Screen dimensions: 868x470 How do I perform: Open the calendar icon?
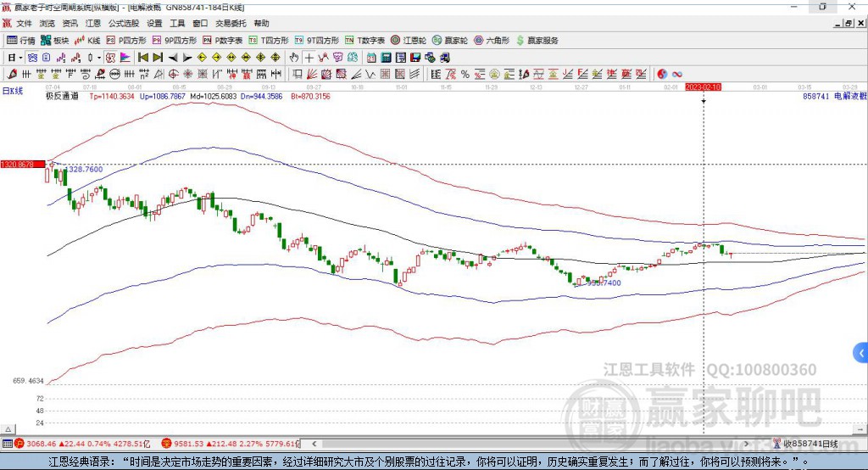(x=371, y=58)
